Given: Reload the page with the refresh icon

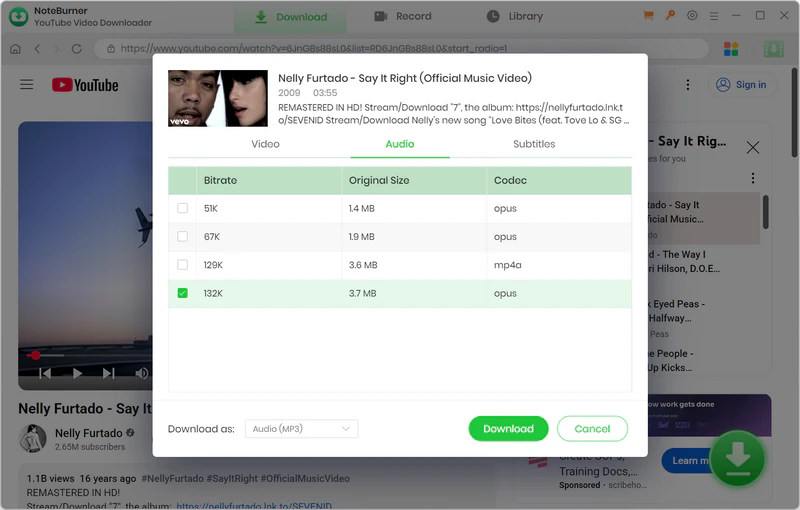Looking at the screenshot, I should pos(77,48).
